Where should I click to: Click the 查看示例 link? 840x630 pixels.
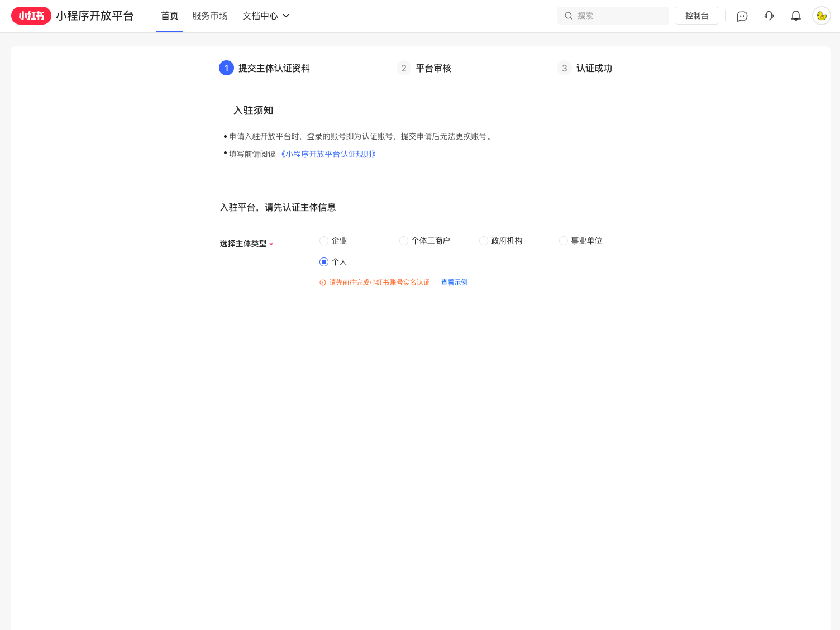(x=454, y=283)
